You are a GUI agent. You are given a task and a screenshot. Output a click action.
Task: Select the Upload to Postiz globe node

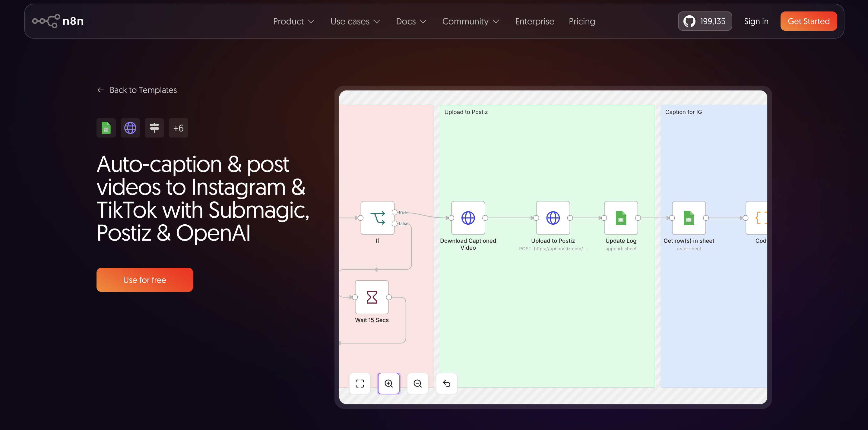[553, 218]
